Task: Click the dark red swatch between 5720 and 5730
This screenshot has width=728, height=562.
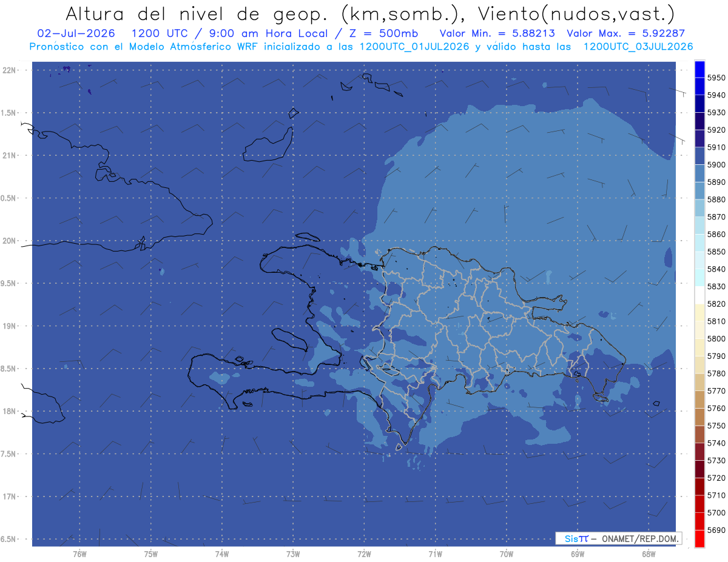Action: [699, 469]
